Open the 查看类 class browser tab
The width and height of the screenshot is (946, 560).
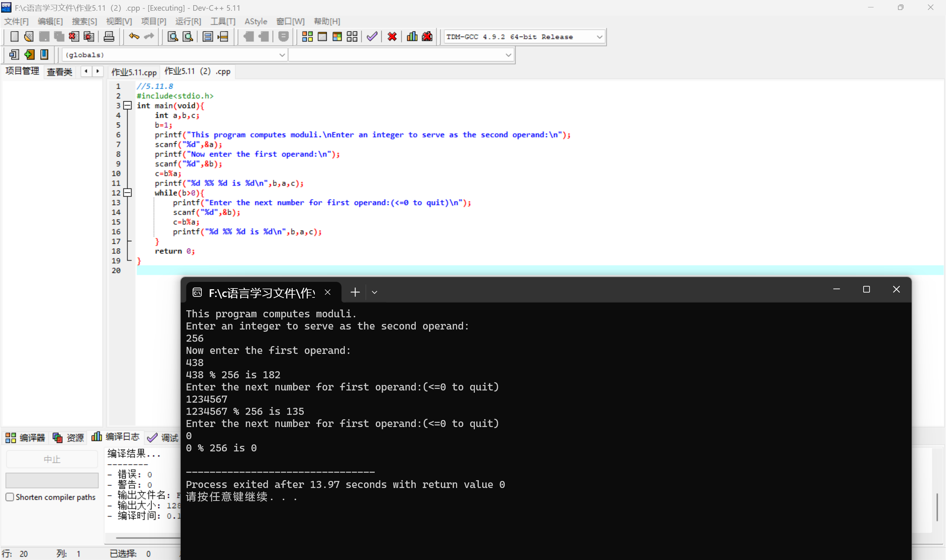pos(59,72)
